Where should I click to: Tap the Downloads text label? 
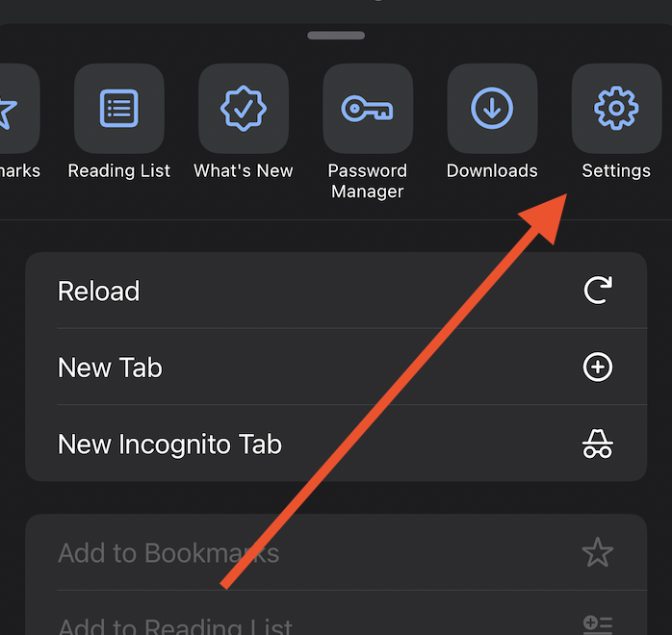click(492, 171)
